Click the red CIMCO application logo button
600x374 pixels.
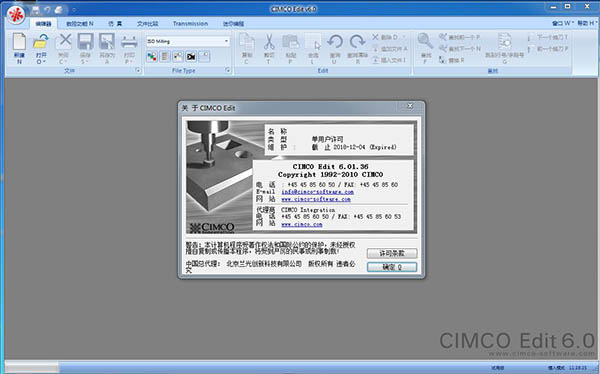(16, 15)
